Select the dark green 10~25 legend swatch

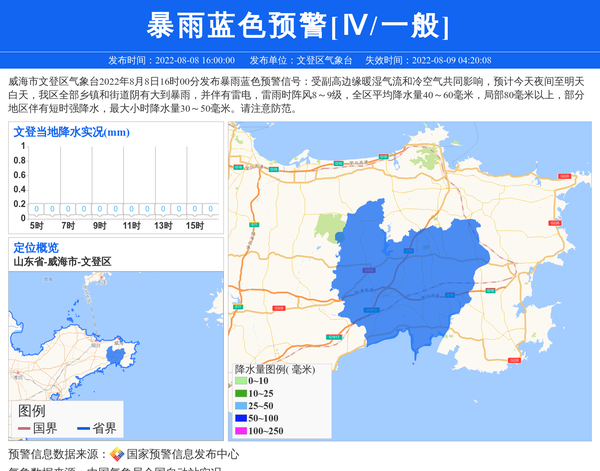click(241, 394)
